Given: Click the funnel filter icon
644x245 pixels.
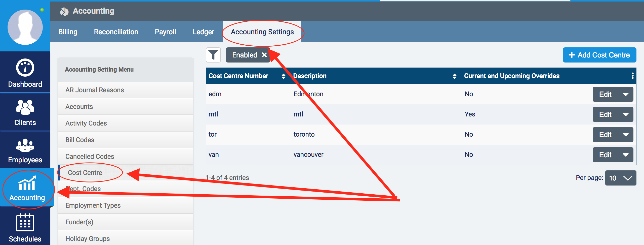Looking at the screenshot, I should (213, 55).
